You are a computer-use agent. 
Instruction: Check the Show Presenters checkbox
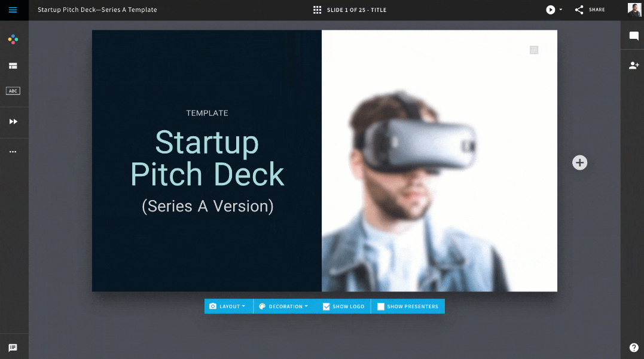[x=381, y=306]
